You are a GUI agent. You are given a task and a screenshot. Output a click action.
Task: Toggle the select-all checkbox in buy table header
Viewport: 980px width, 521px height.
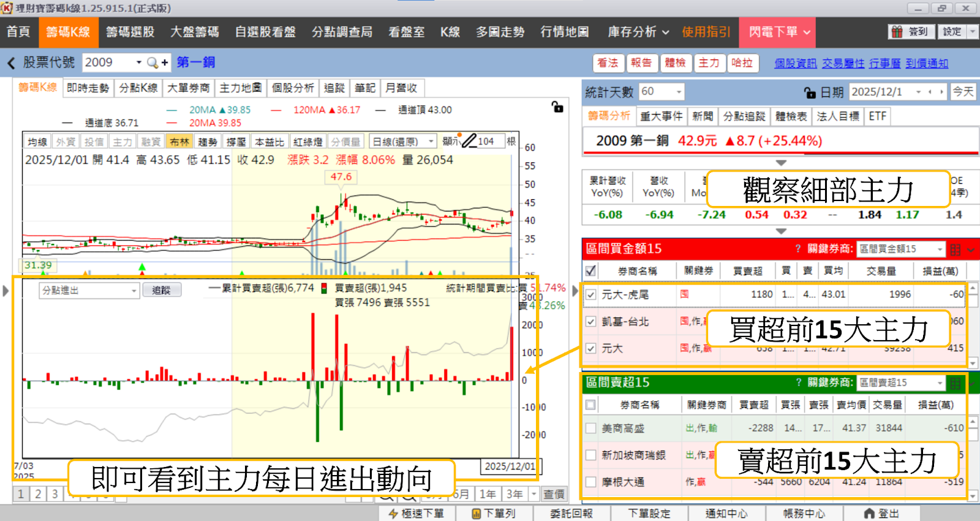click(591, 270)
